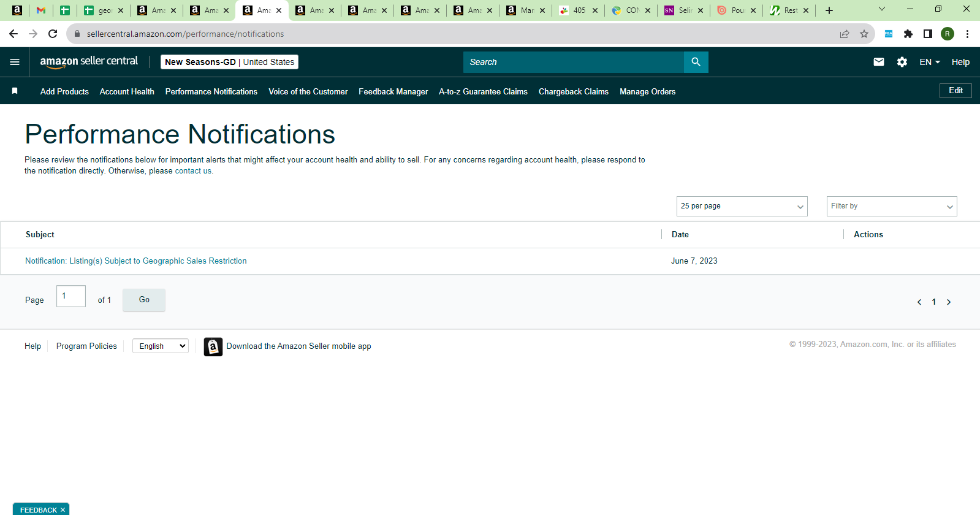Click the Subject column header
The image size is (980, 515).
coord(40,235)
